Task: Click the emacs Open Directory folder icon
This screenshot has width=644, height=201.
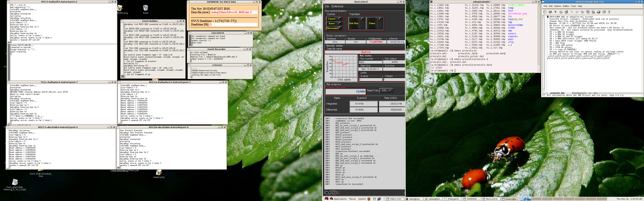Action: pyautogui.click(x=550, y=12)
